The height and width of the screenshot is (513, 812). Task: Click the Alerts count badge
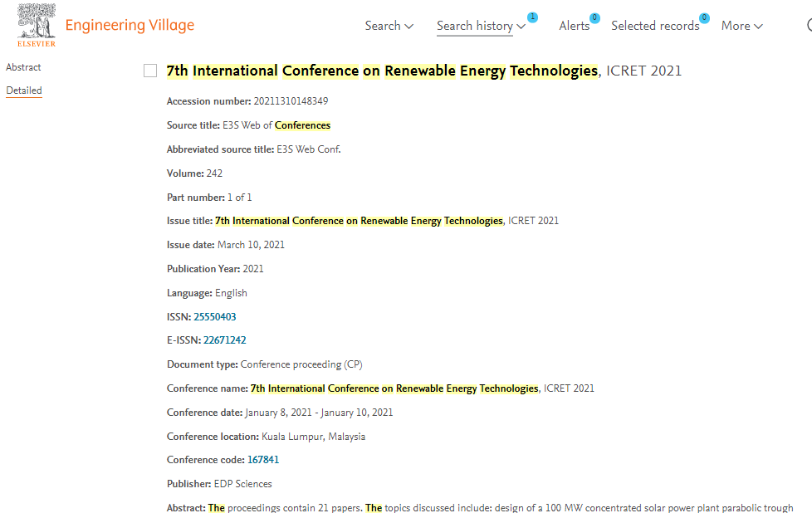click(594, 17)
